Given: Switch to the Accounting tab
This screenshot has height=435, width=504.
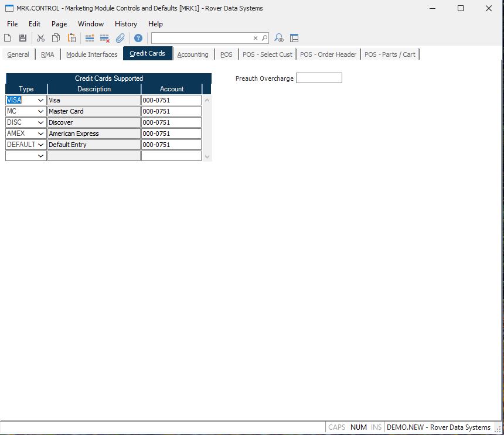Looking at the screenshot, I should 193,54.
